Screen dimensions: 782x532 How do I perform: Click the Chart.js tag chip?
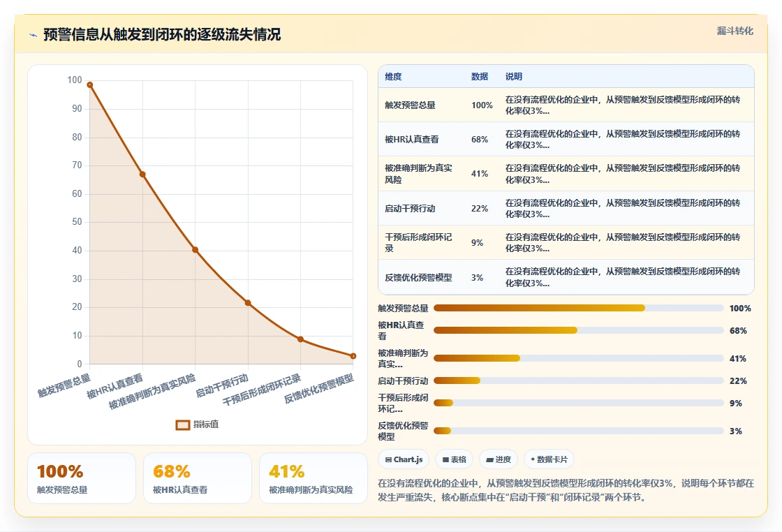pyautogui.click(x=404, y=459)
